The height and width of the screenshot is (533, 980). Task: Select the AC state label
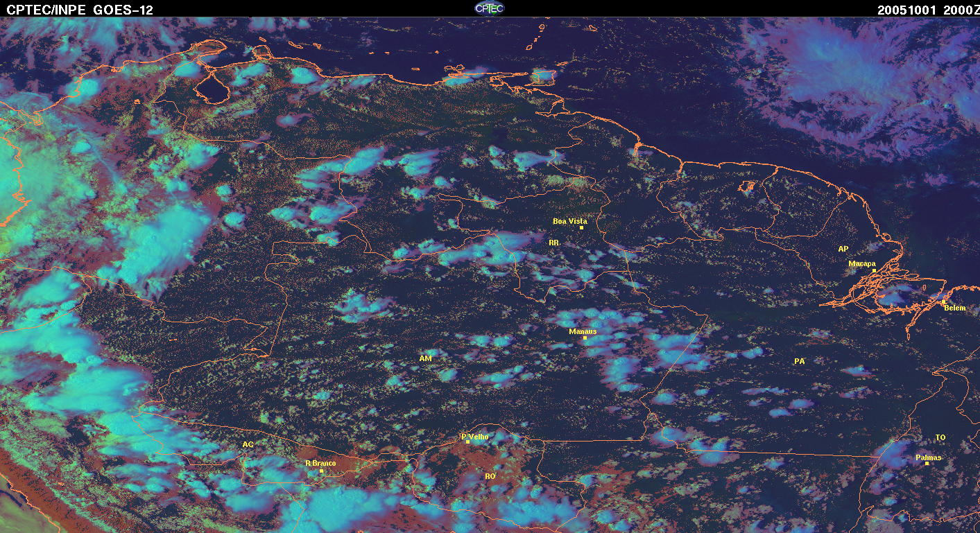(x=248, y=444)
